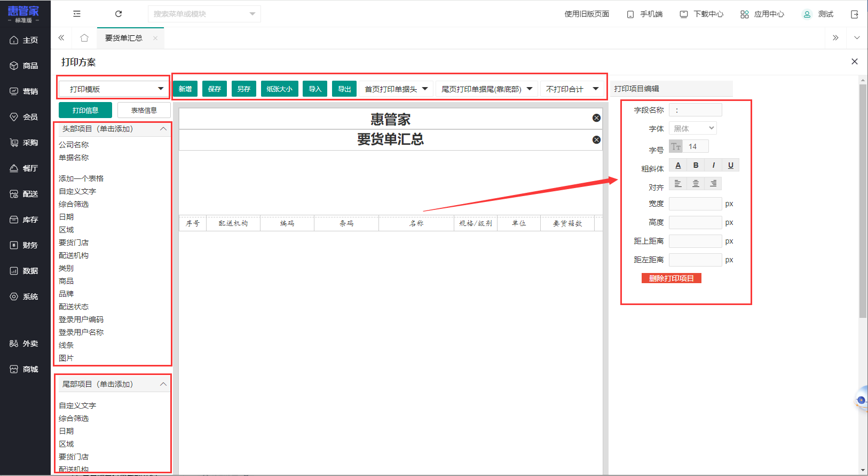This screenshot has height=476, width=868.
Task: Open the 打印模版 dropdown
Action: [x=113, y=89]
